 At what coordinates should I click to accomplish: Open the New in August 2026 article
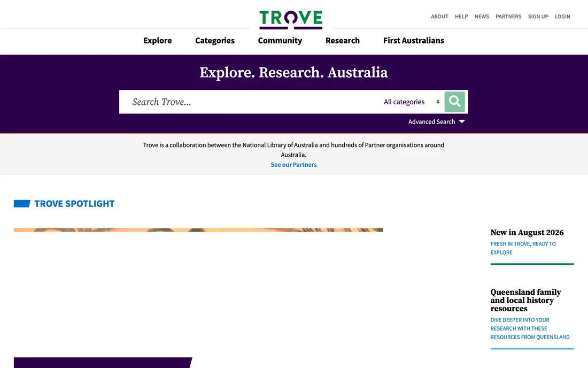pyautogui.click(x=527, y=233)
